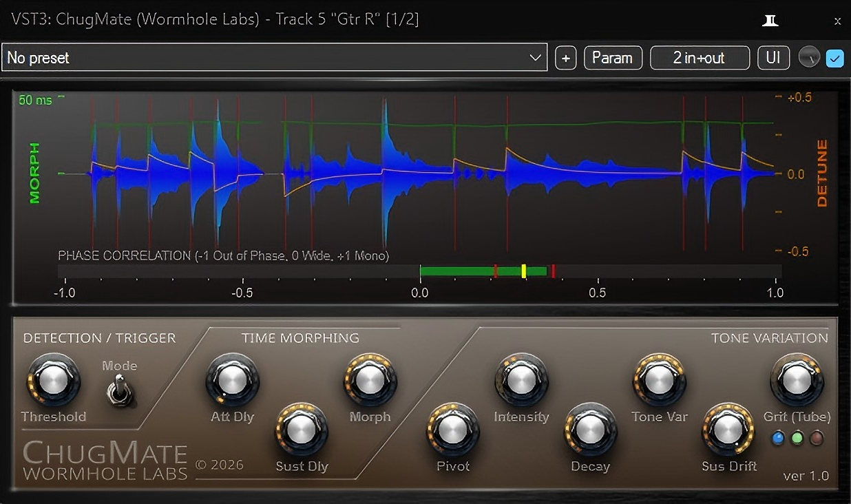Click the Att Dly knob

pos(233,379)
